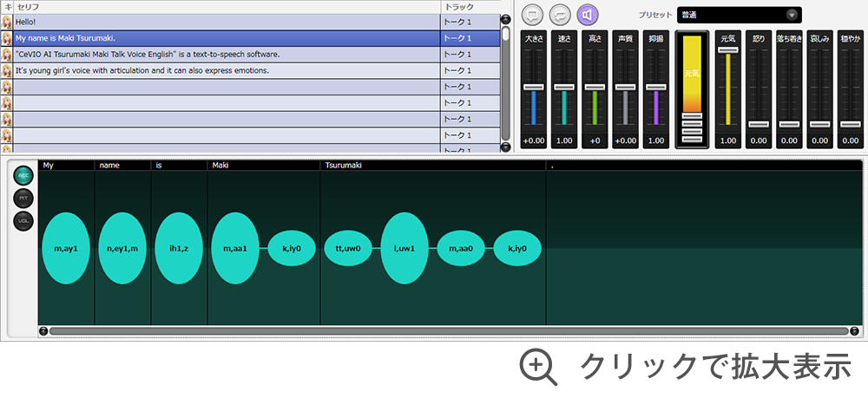This screenshot has height=398, width=868.
Task: Select the Hello! line
Action: (x=227, y=23)
